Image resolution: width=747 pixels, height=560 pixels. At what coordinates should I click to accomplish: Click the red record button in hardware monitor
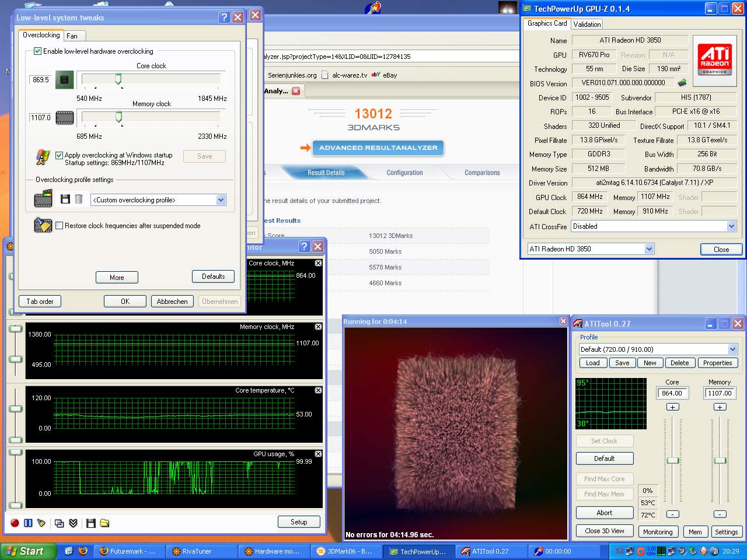15,523
